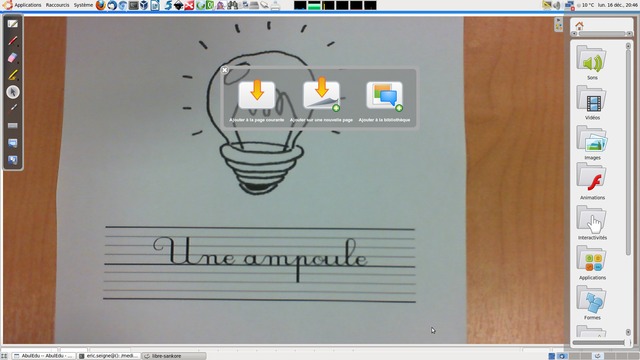Switch to the libre-sankore taskbar window

tap(174, 356)
